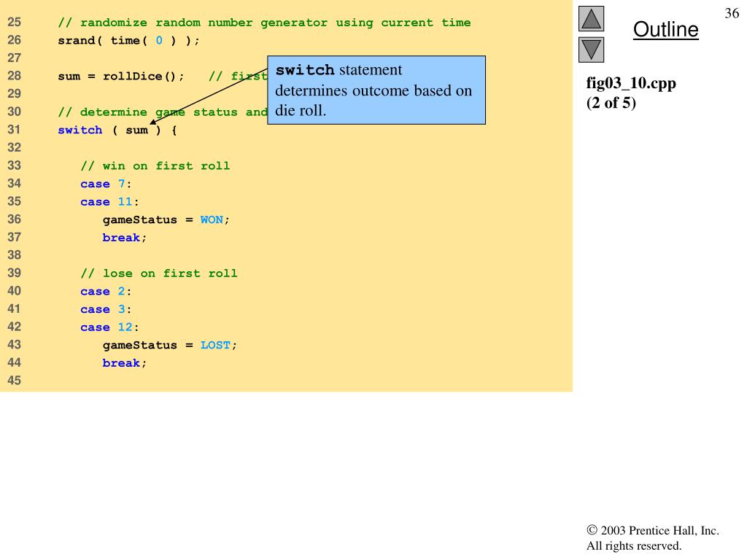The width and height of the screenshot is (747, 560).
Task: Click the down arrow navigation button
Action: point(591,50)
